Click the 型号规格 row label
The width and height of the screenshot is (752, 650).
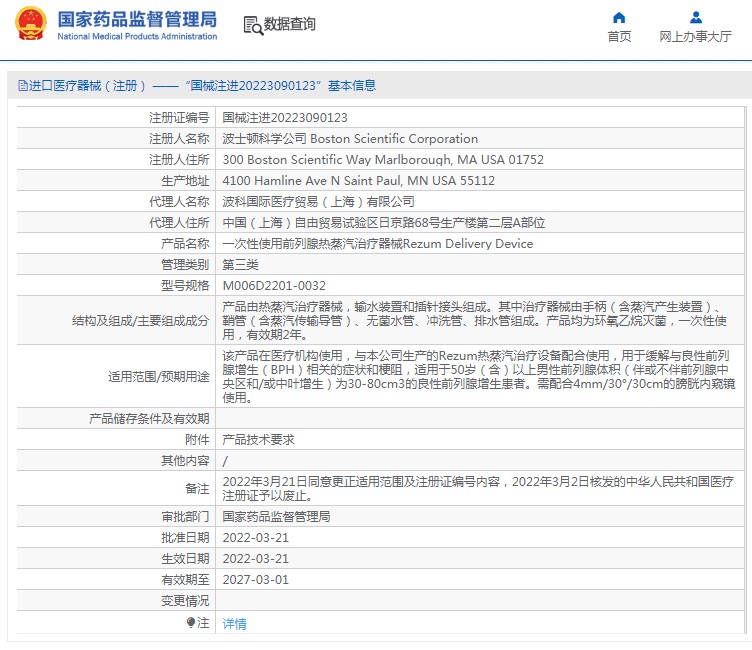[x=185, y=286]
